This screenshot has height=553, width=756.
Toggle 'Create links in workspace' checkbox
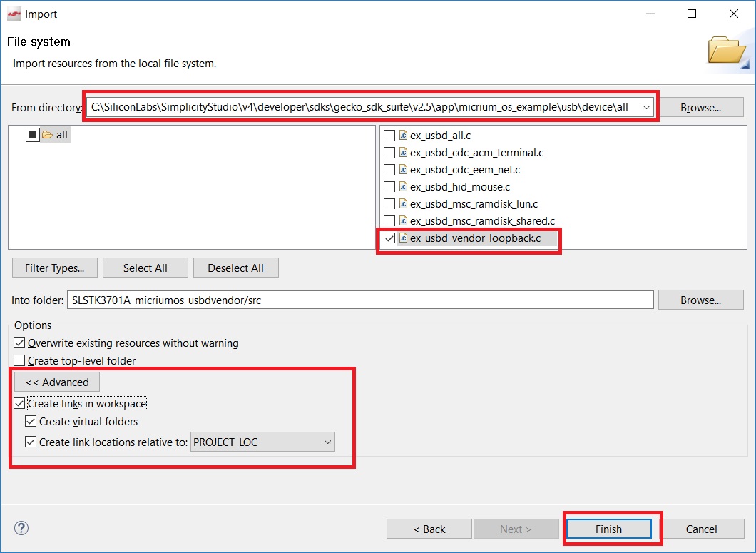point(20,404)
